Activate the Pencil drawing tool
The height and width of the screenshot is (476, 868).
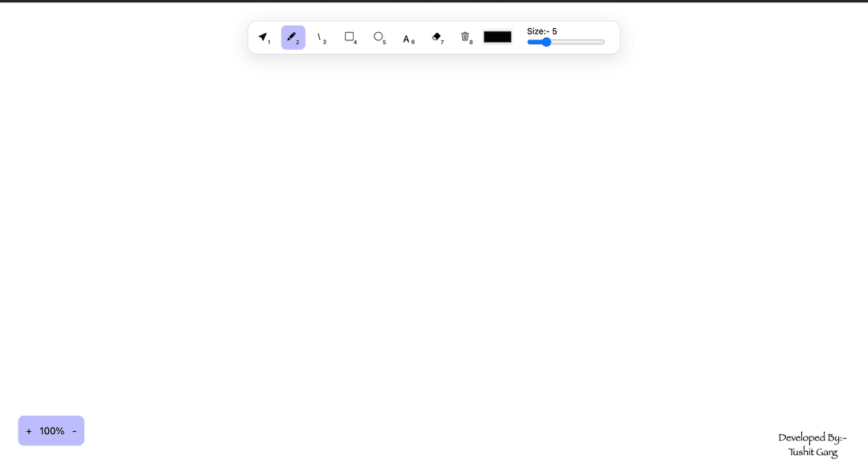(293, 38)
